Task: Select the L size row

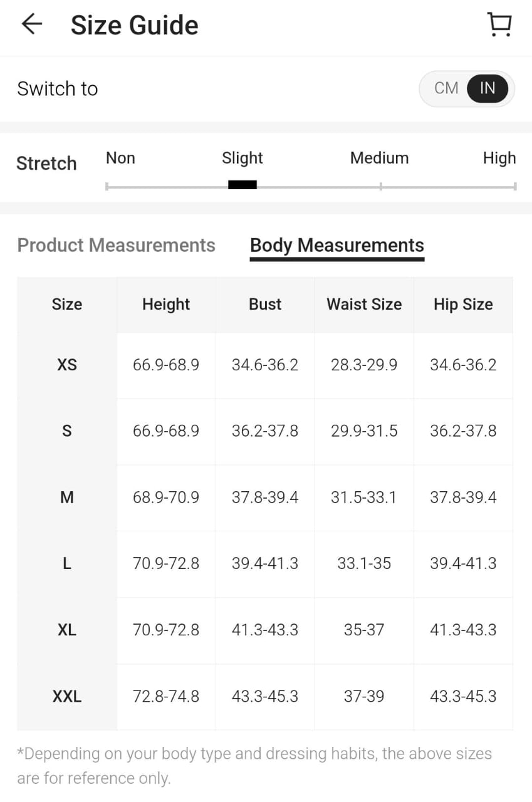Action: (67, 564)
